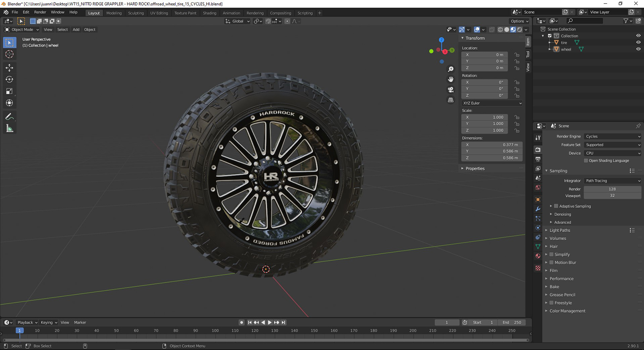
Task: Enable the Freestyle checkbox
Action: click(x=551, y=303)
